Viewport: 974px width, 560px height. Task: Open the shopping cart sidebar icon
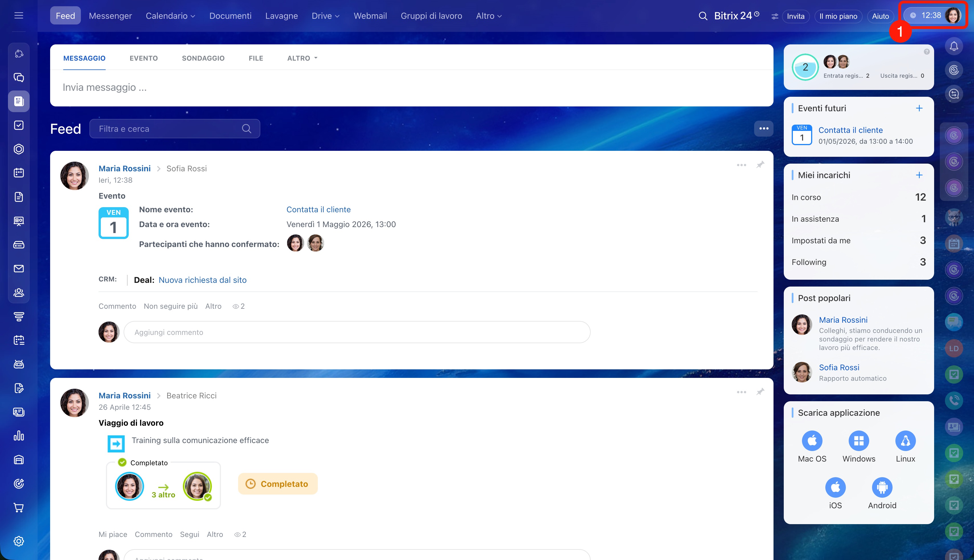[19, 508]
